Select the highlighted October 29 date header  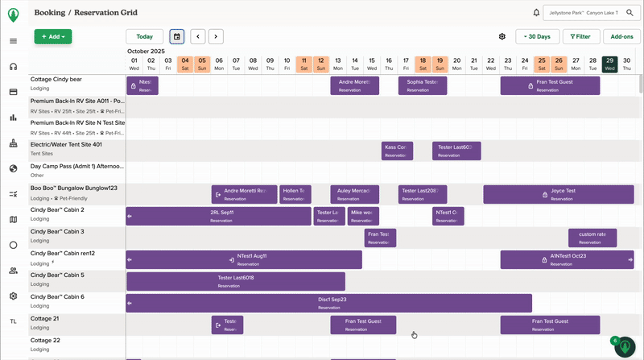[x=610, y=64]
